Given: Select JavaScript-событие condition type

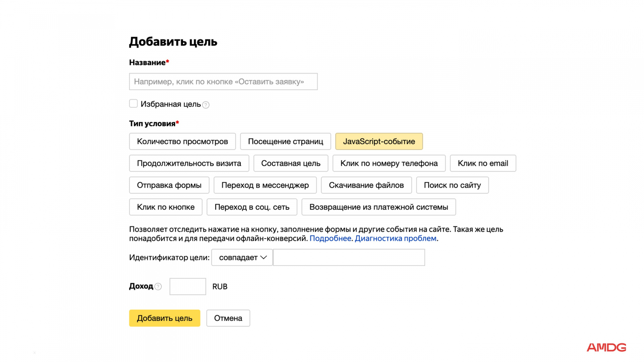Looking at the screenshot, I should pyautogui.click(x=379, y=142).
